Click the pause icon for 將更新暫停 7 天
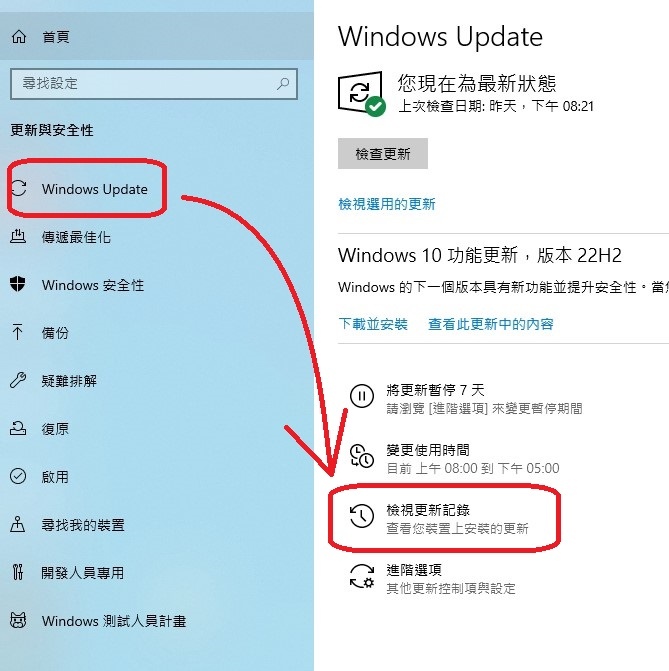Image resolution: width=669 pixels, height=671 pixels. coord(362,396)
